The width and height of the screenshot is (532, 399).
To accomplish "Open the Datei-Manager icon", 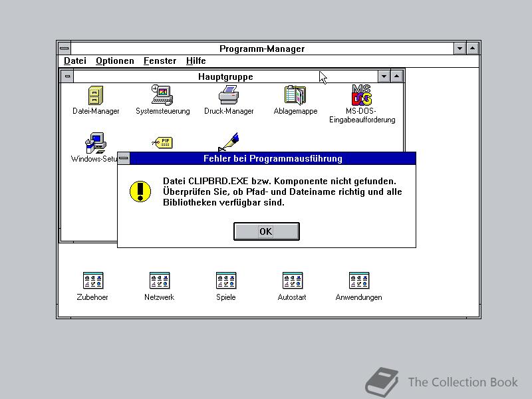I will [96, 95].
